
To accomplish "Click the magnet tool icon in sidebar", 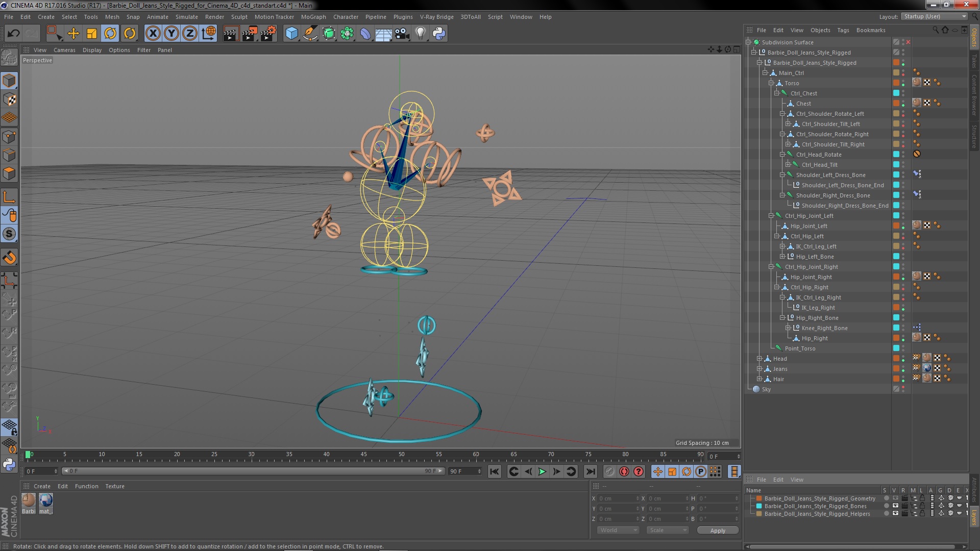I will click(9, 258).
